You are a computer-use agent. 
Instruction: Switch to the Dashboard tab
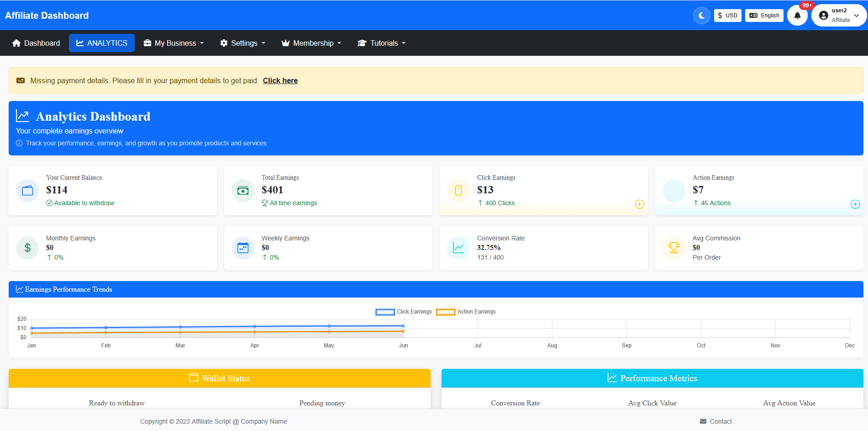pos(36,43)
